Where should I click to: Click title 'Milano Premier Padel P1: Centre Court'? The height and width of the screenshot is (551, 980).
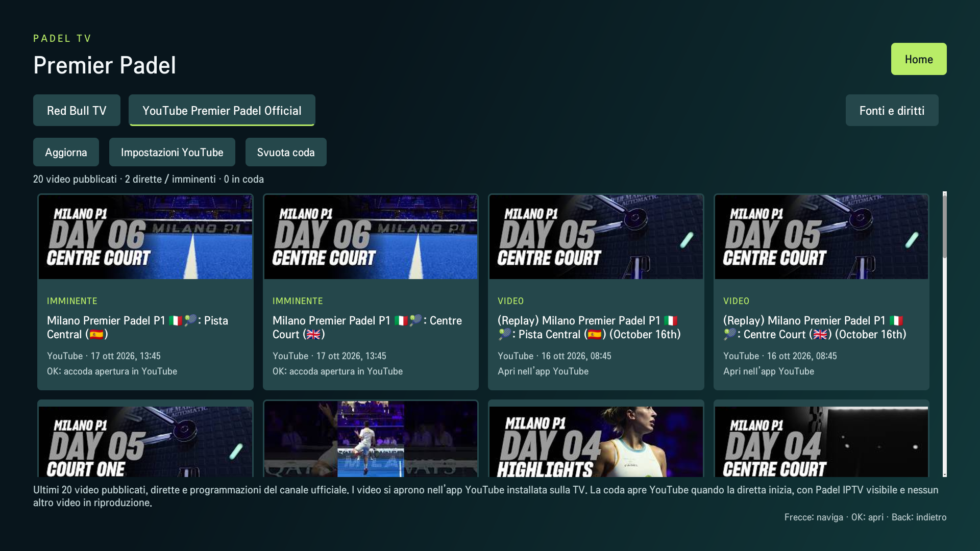tap(367, 327)
